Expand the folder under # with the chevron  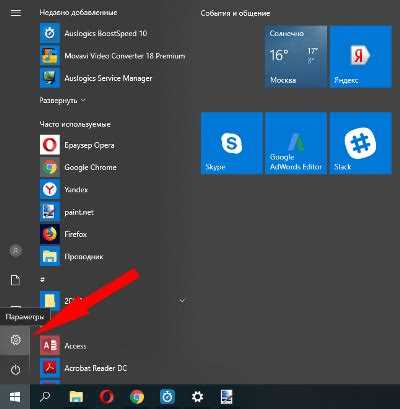point(182,300)
